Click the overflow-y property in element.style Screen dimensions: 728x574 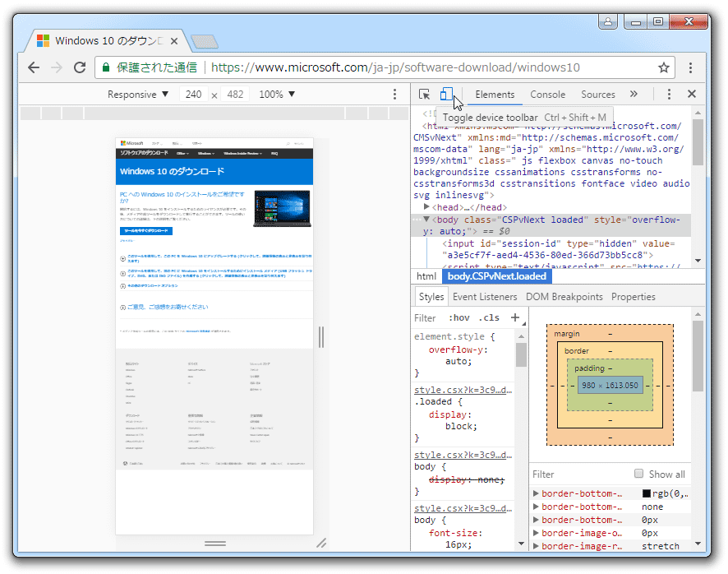(457, 349)
